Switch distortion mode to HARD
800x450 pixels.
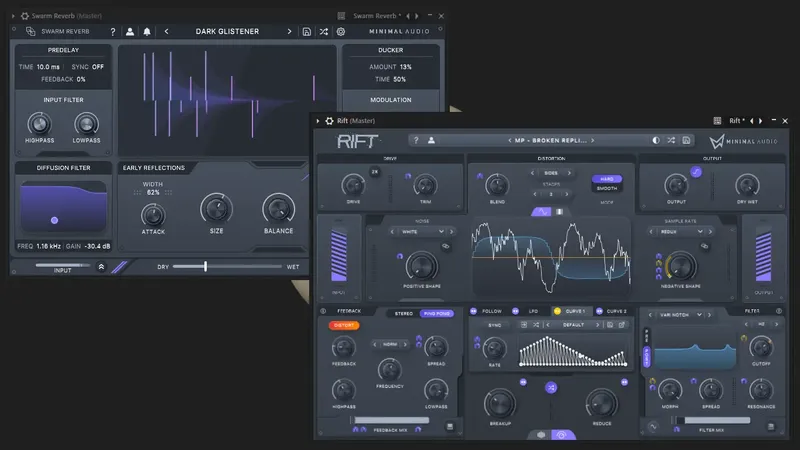[607, 179]
